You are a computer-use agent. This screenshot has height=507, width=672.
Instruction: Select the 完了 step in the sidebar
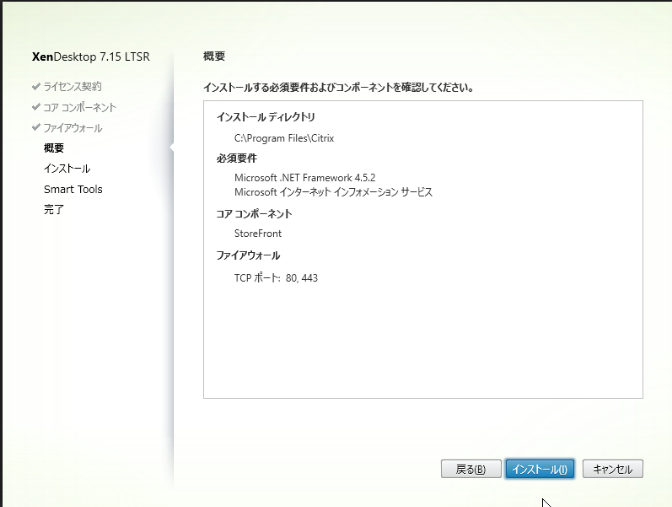(54, 210)
